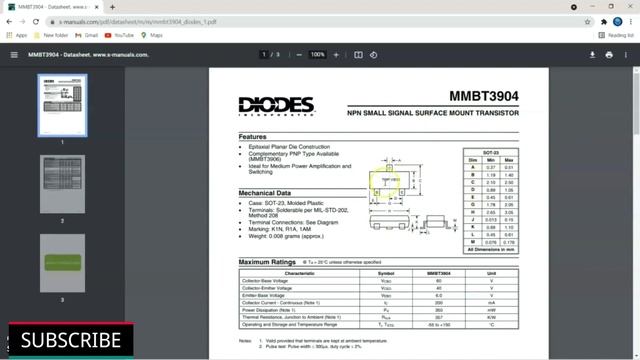This screenshot has width=640, height=360.
Task: Click the 'All Dimensions in mm' cell
Action: point(491,249)
